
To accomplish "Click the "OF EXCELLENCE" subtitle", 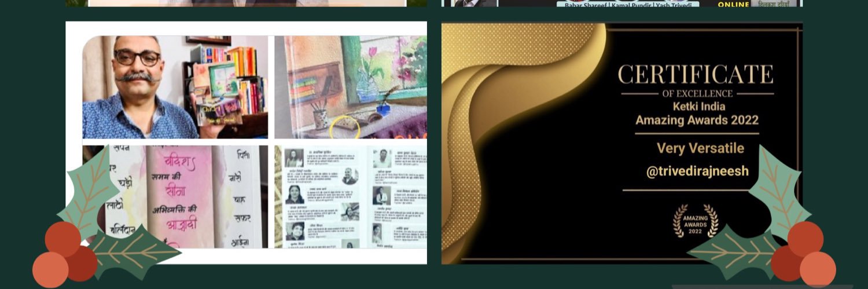I will coord(697,93).
